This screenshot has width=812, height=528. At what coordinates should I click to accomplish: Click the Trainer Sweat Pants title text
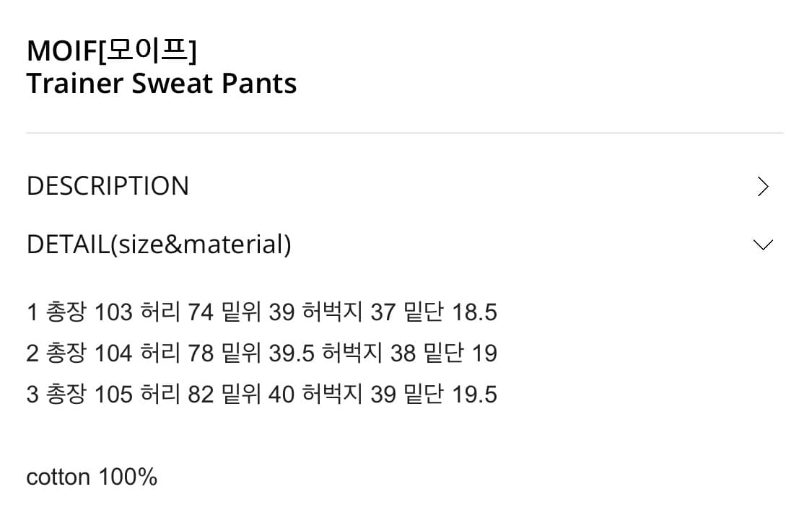(x=161, y=83)
